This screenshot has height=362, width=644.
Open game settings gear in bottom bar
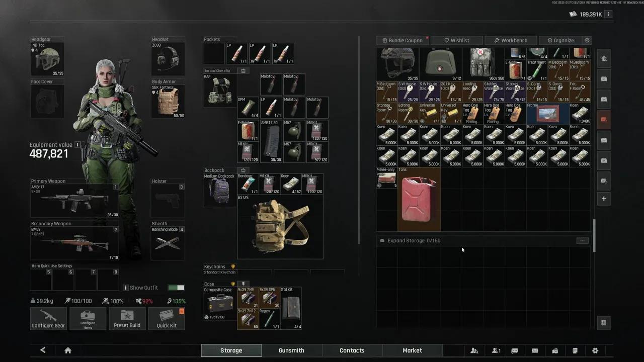click(x=595, y=350)
